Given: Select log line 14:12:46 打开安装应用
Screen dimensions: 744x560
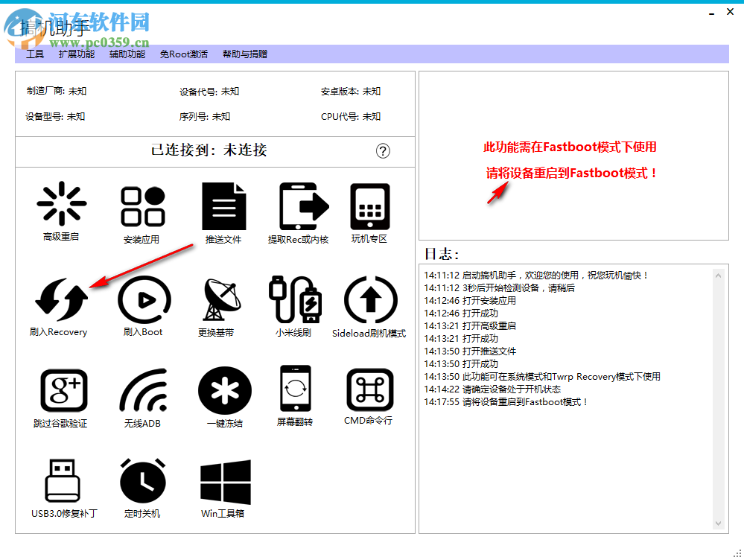Looking at the screenshot, I should pos(470,300).
